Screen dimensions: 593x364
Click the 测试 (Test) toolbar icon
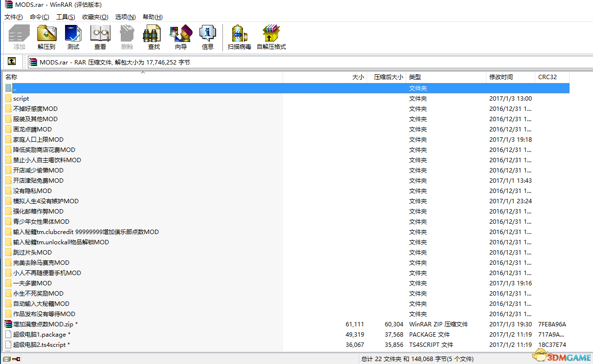click(73, 33)
